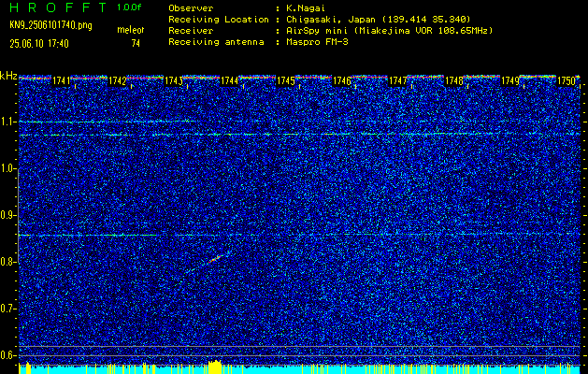Screen dimensions: 588x374
Task: Click the 1.0 frequency axis label
Action: [8, 169]
